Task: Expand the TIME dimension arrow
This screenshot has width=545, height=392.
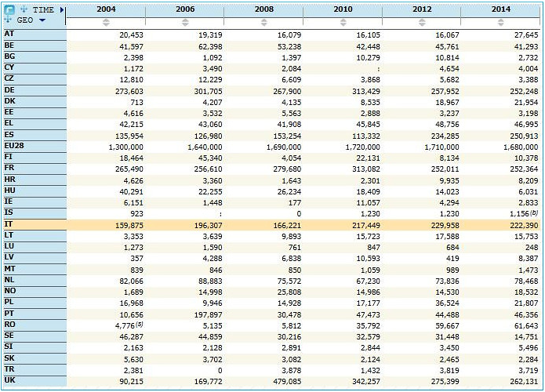Action: [62, 9]
